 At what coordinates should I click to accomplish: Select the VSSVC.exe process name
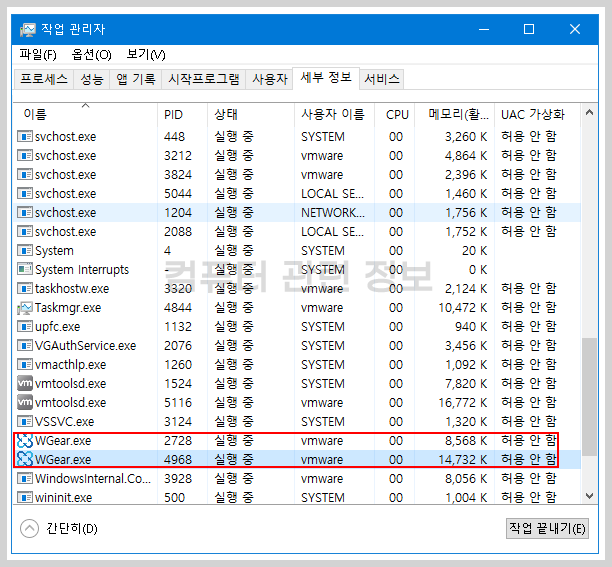tap(65, 422)
